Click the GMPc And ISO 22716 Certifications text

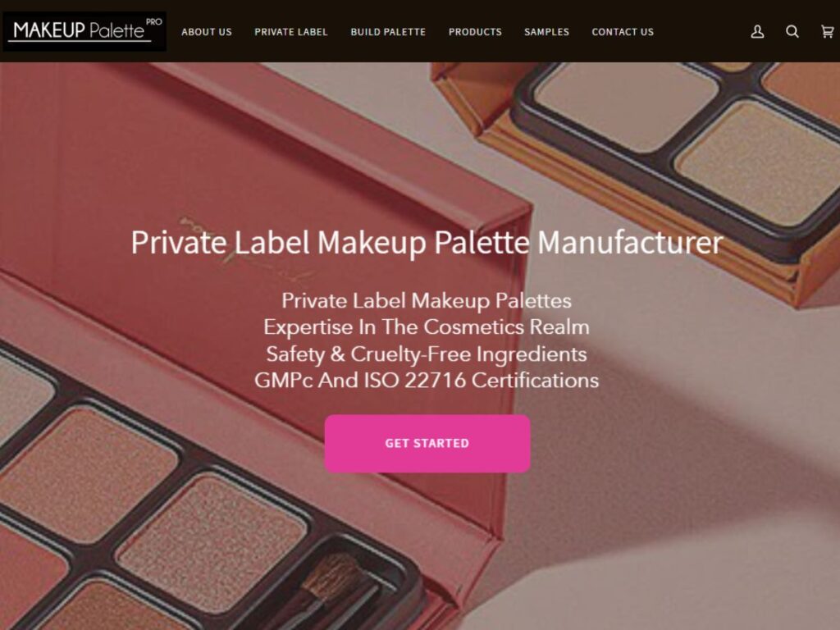tap(427, 381)
